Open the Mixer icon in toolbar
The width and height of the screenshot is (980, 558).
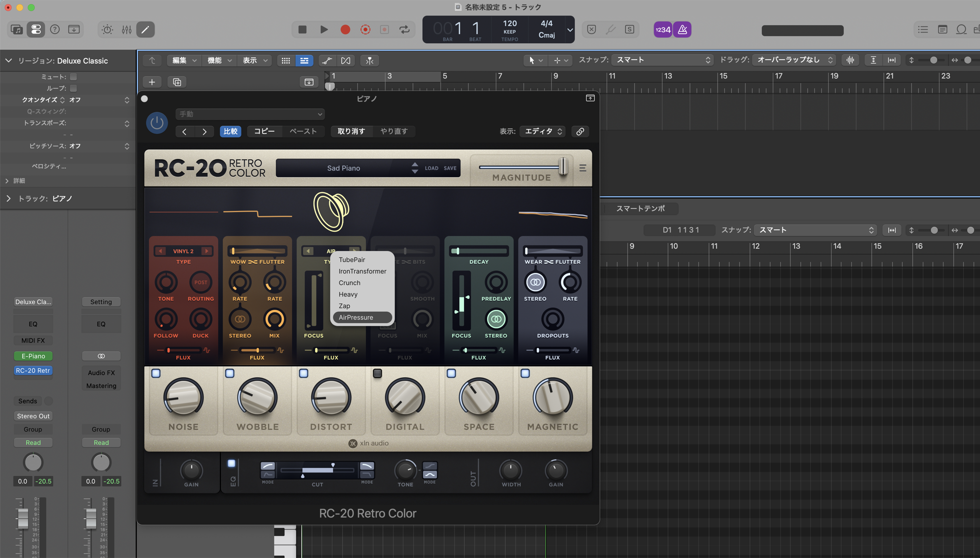[x=127, y=30]
